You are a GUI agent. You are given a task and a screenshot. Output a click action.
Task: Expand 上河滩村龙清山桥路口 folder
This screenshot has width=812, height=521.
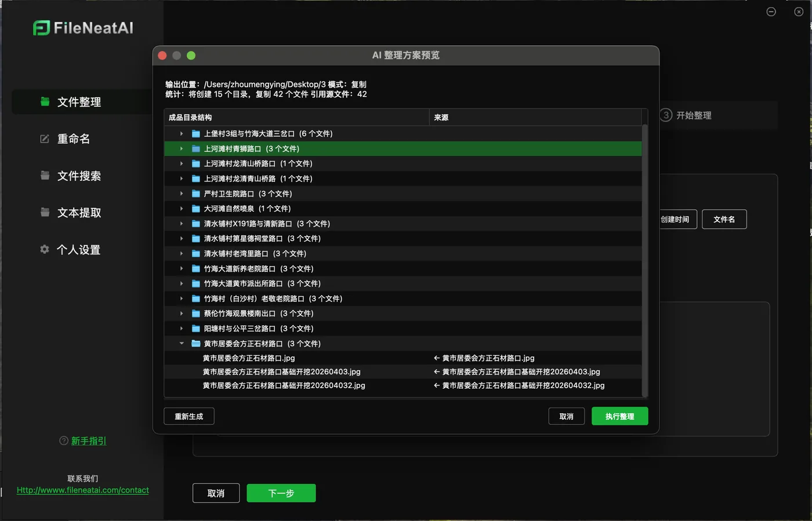click(x=182, y=164)
